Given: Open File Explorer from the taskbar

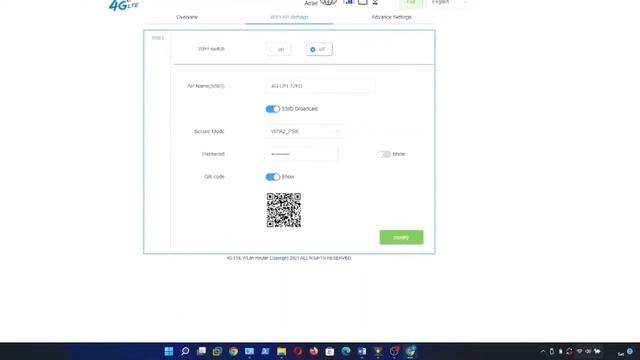Looking at the screenshot, I should [282, 351].
